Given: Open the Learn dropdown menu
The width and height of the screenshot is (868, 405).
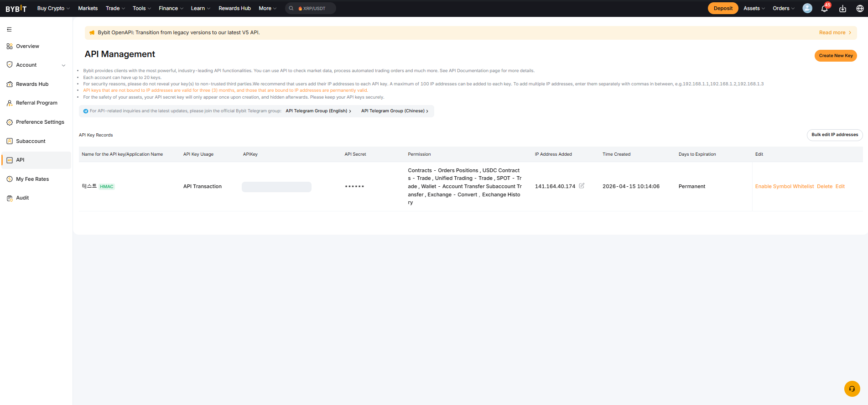Looking at the screenshot, I should coord(201,8).
